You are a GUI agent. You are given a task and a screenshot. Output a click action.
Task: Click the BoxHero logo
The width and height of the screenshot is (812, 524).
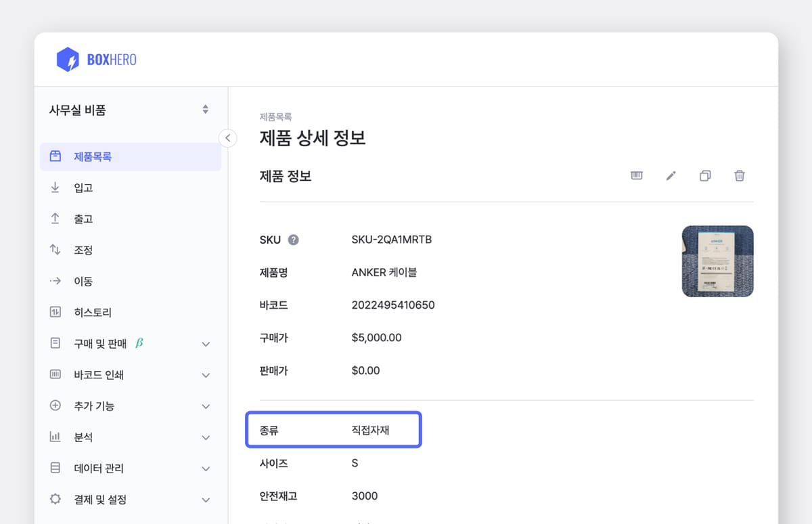[x=95, y=60]
